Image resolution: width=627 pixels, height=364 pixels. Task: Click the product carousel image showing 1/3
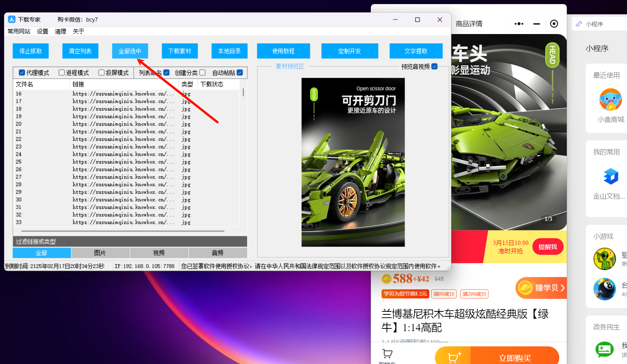[x=509, y=132]
